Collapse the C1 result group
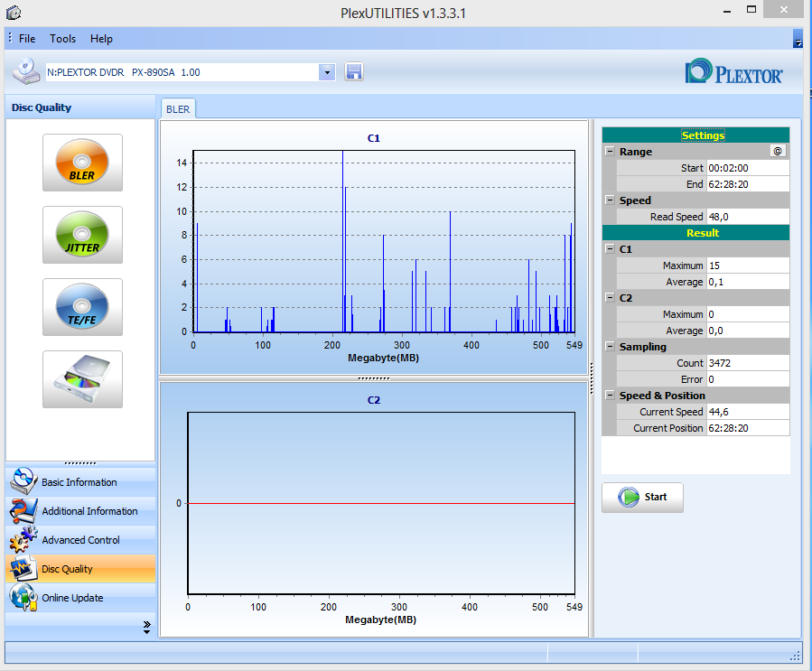Viewport: 812px width, 671px height. click(610, 248)
